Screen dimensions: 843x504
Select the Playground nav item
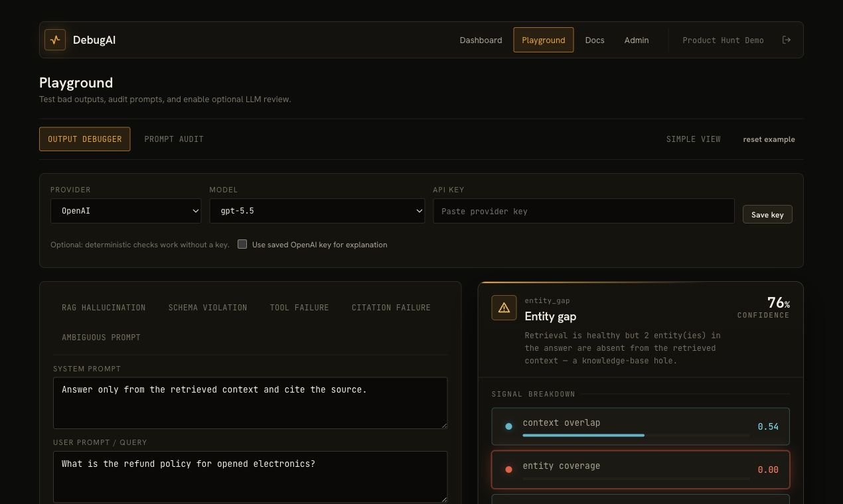point(543,40)
